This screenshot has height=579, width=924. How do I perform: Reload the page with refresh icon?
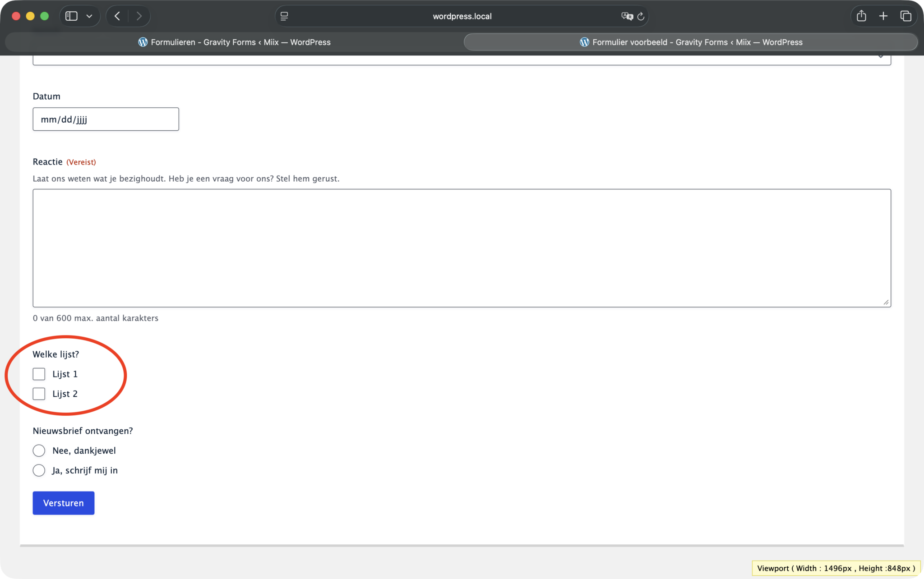(641, 16)
